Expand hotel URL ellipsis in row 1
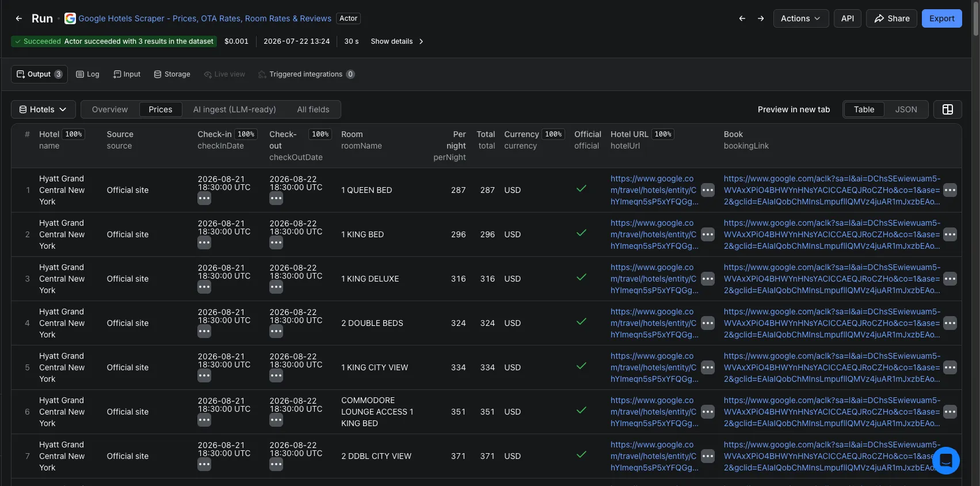The image size is (980, 486). (708, 190)
